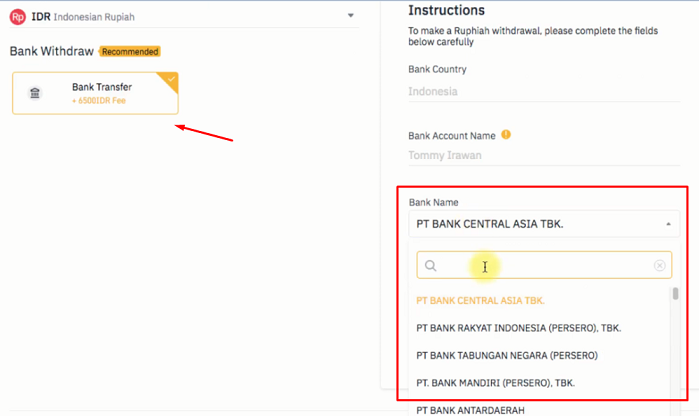Click the magnifier icon in bank search
Screen dimensions: 699x416
430,266
